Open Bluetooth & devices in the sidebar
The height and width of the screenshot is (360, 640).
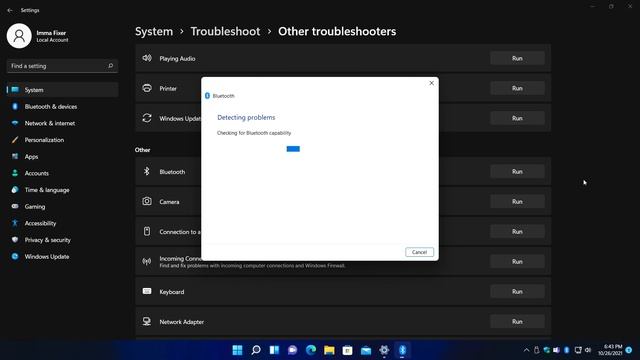click(62, 107)
